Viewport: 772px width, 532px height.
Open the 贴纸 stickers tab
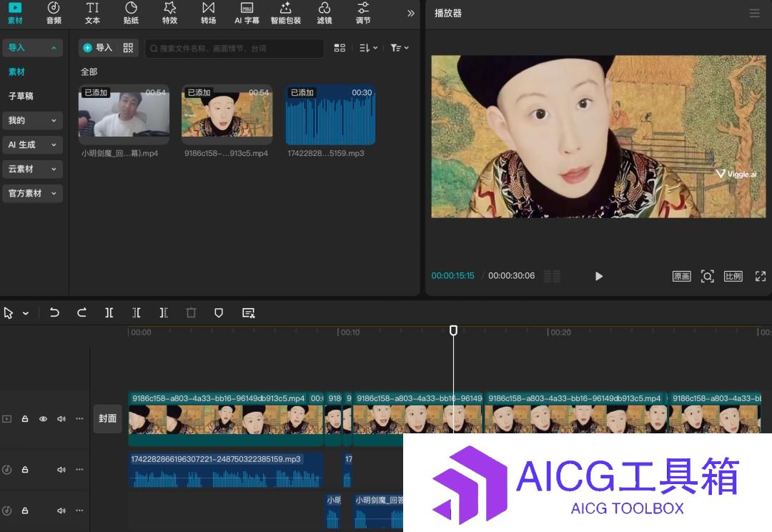(131, 14)
